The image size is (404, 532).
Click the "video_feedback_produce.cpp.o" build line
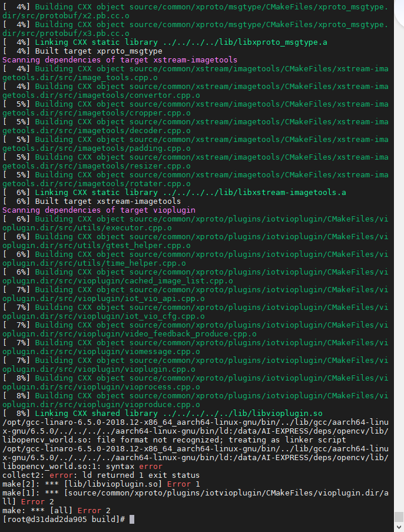tap(130, 333)
